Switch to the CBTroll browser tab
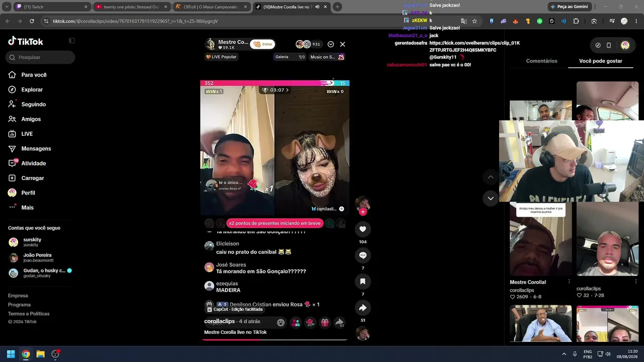 tap(211, 7)
